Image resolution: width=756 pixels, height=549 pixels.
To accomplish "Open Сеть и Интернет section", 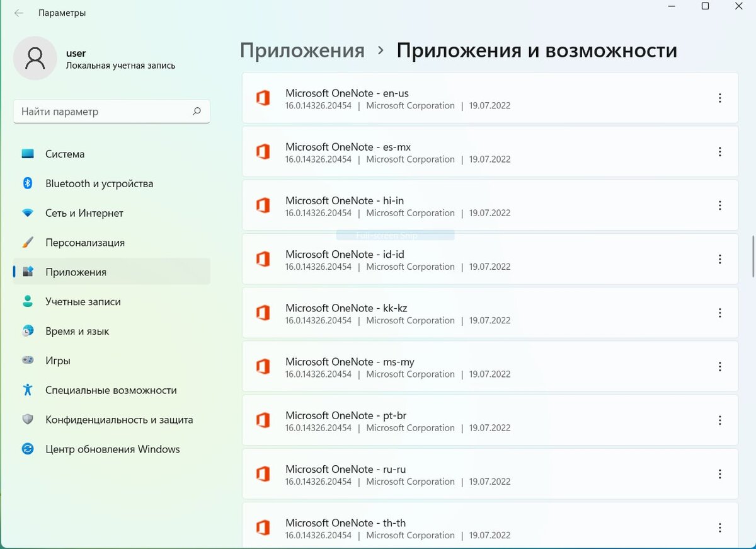I will click(x=112, y=213).
